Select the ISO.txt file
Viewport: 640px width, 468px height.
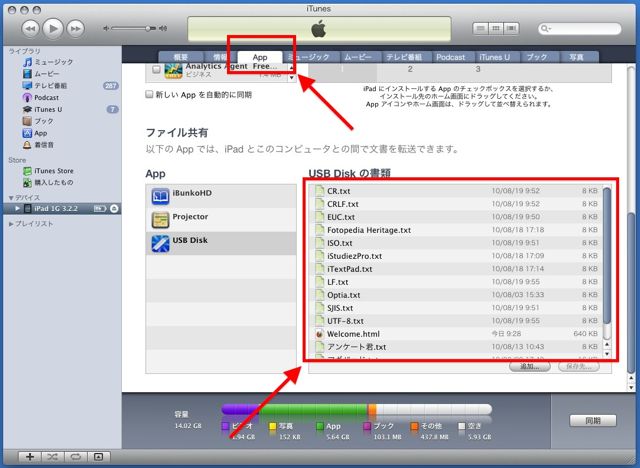click(x=455, y=243)
